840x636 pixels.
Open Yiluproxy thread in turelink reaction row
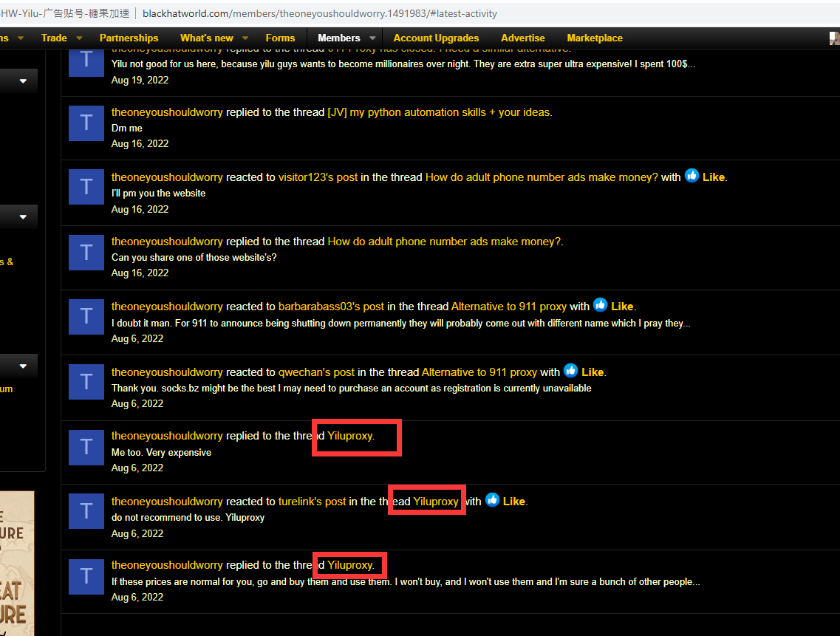tap(436, 502)
